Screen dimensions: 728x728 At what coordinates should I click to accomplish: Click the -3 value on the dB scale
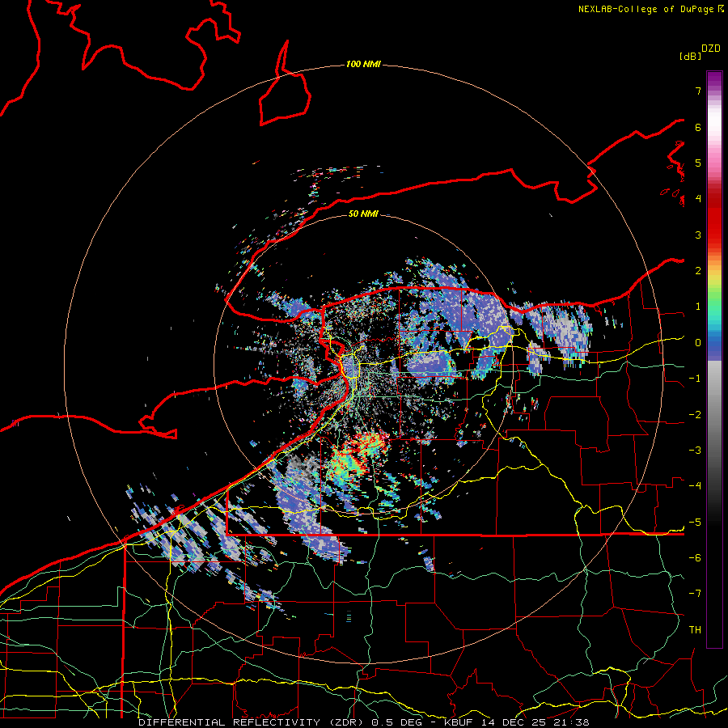pyautogui.click(x=695, y=451)
